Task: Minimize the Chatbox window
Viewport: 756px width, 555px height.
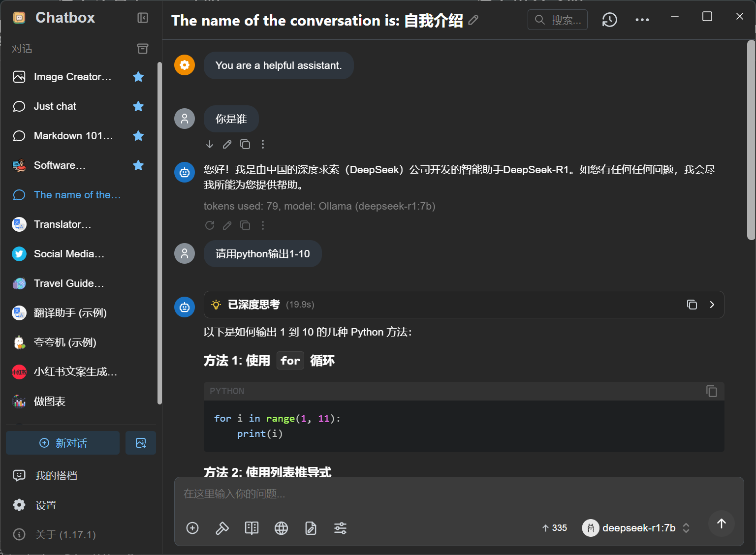Action: click(x=675, y=16)
